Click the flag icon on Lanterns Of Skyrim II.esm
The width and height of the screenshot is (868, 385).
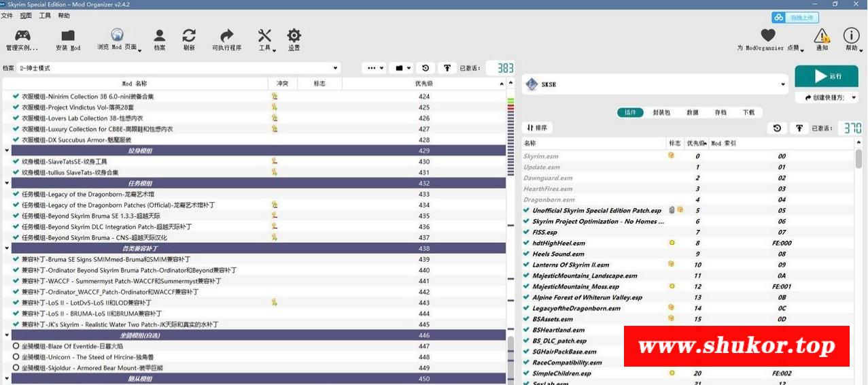click(672, 265)
